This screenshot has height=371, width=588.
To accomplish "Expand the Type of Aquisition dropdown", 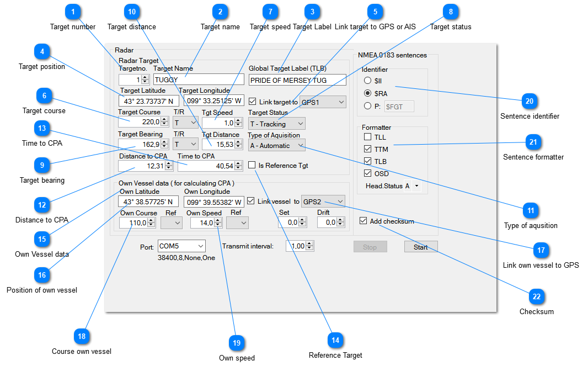I will click(x=276, y=146).
